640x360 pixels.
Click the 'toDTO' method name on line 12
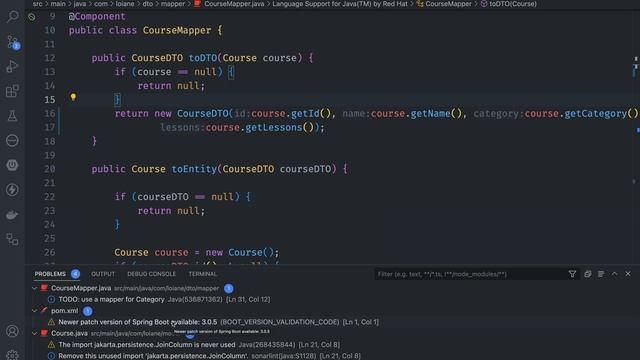pyautogui.click(x=203, y=58)
